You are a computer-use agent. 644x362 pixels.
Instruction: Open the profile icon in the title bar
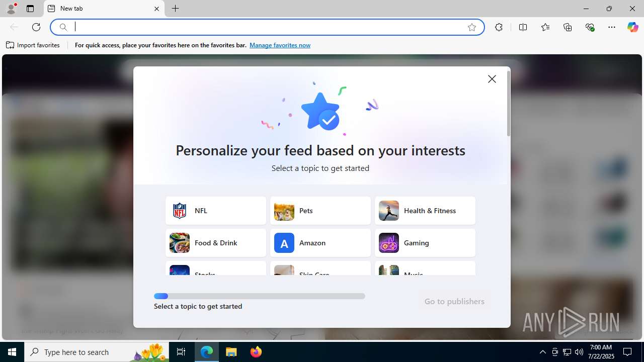tap(11, 9)
